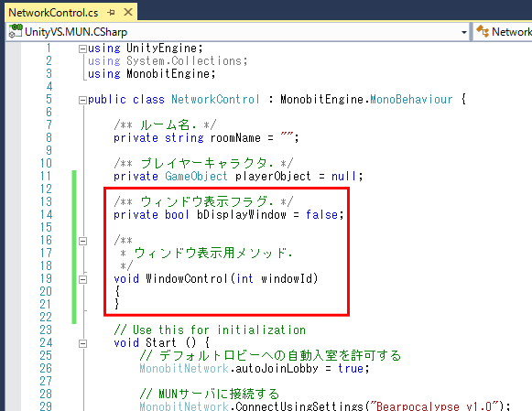
Task: Click the NetworkControl class name on line 5
Action: pyautogui.click(x=216, y=100)
